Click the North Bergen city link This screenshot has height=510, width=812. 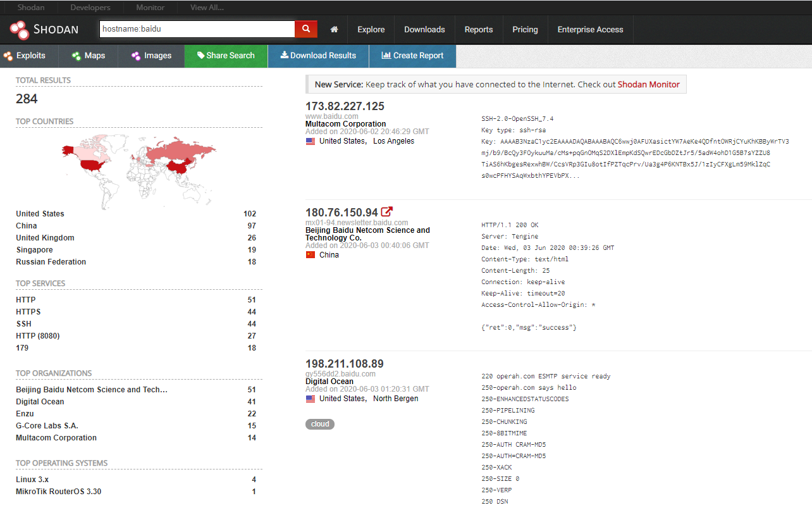396,399
